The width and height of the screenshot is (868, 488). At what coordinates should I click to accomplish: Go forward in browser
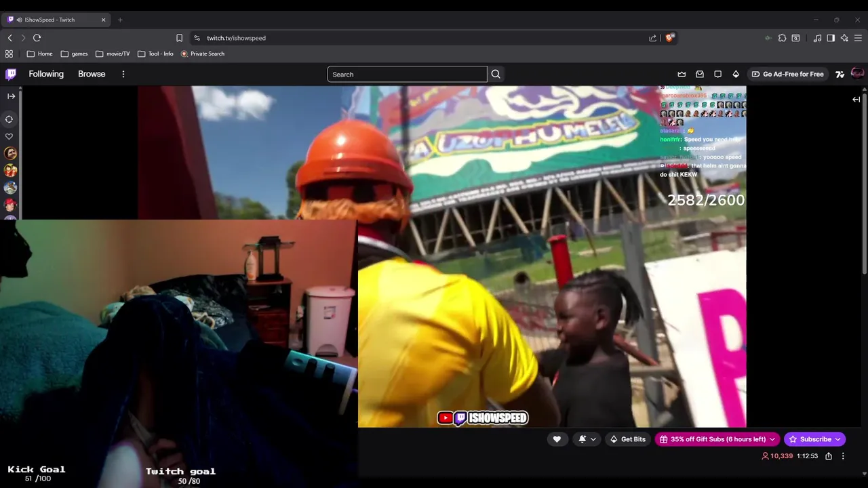pyautogui.click(x=23, y=38)
